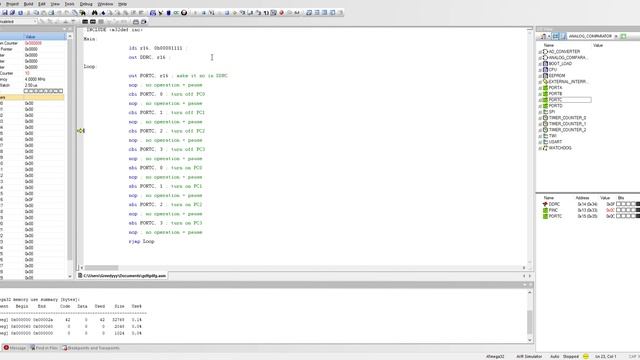Expand the EEPROM tree node

pyautogui.click(x=540, y=76)
